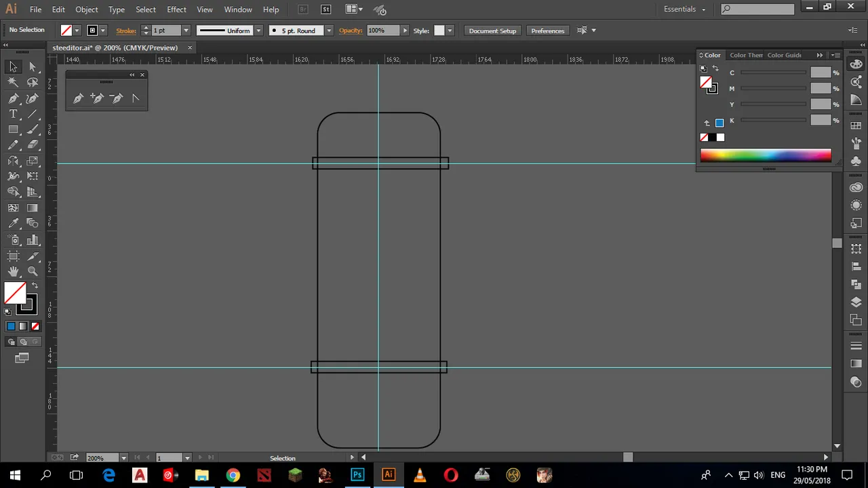Select the Blend tool
Viewport: 868px width, 488px height.
33,224
